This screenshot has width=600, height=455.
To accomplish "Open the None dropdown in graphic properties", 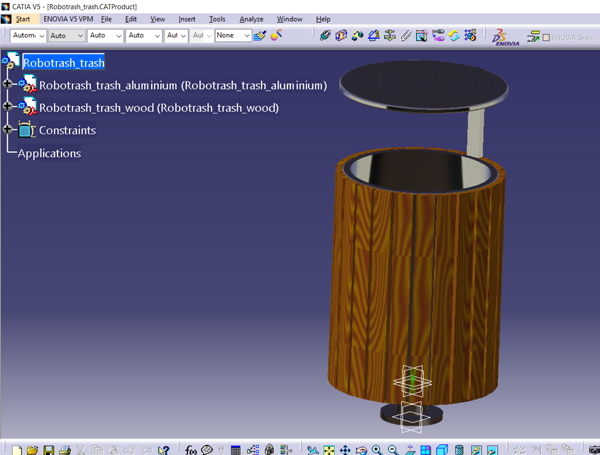I will [246, 36].
